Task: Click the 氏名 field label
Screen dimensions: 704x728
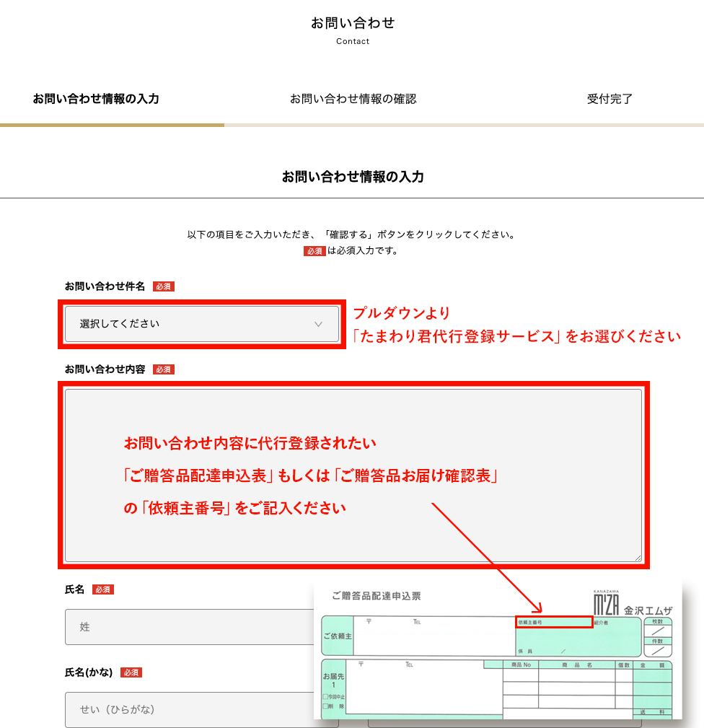Action: pyautogui.click(x=75, y=589)
